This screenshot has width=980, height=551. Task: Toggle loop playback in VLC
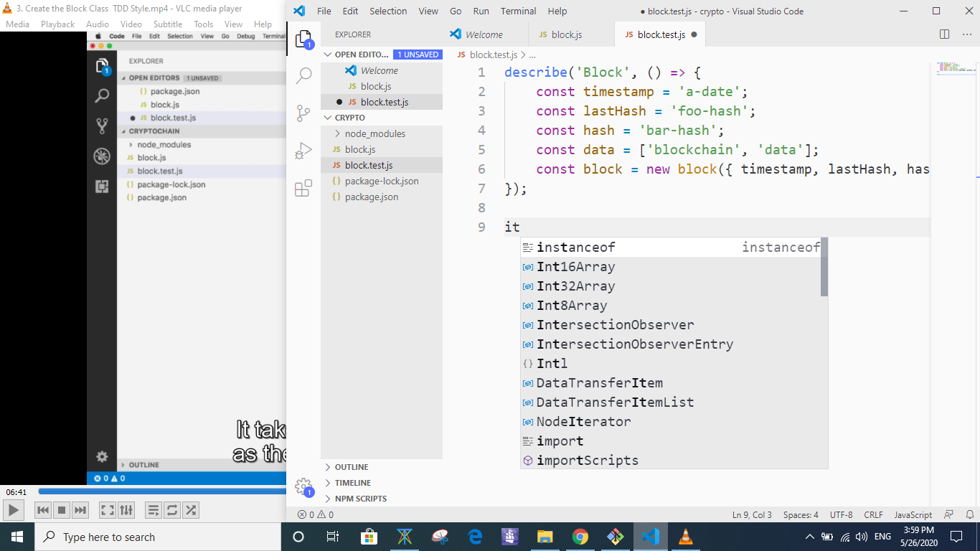(x=172, y=510)
